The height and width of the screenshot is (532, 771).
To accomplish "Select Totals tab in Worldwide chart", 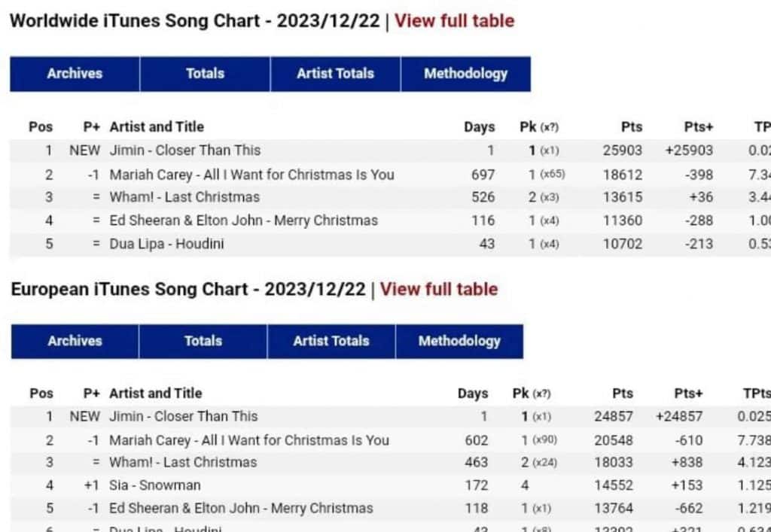I will coord(205,74).
